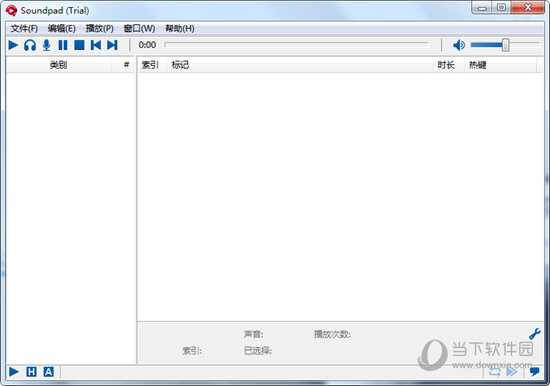Image resolution: width=550 pixels, height=386 pixels.
Task: Open the 帮助(H) menu
Action: point(180,28)
